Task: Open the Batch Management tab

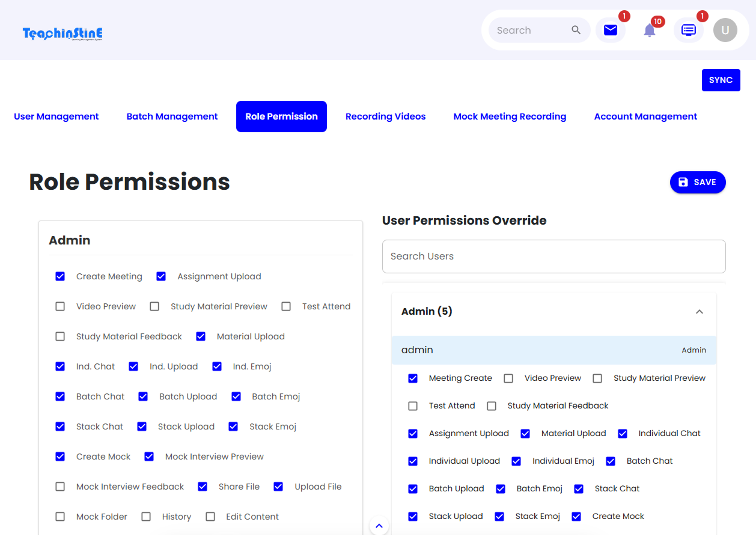Action: click(172, 117)
